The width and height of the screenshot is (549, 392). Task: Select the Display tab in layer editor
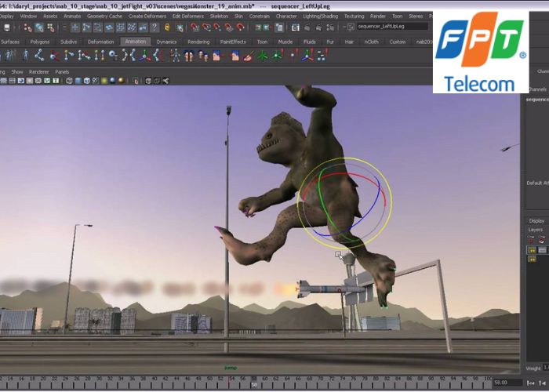[536, 221]
